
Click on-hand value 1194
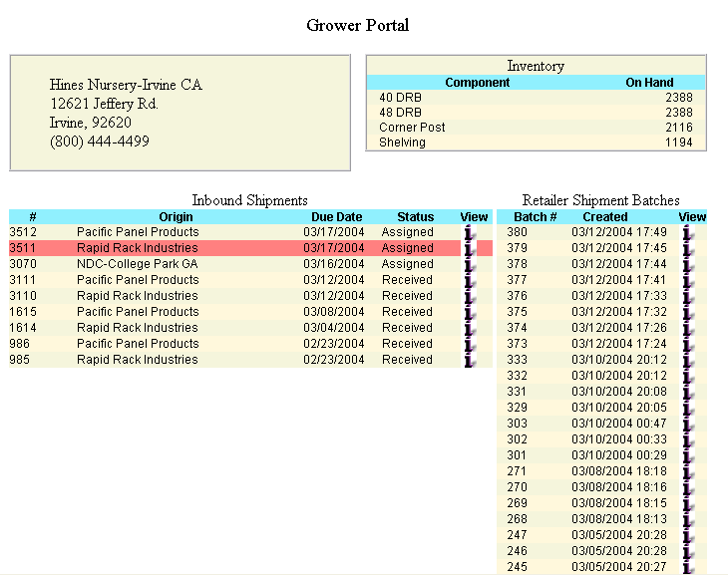(x=679, y=143)
